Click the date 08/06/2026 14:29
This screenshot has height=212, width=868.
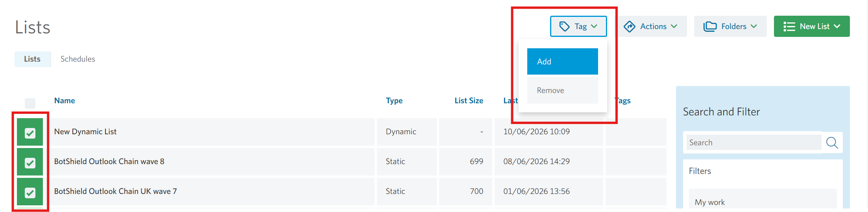[536, 161]
